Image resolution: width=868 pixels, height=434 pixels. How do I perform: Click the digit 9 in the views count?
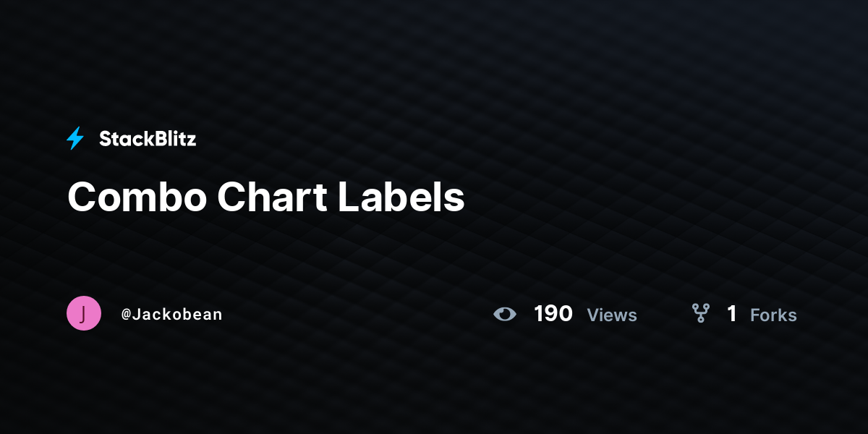coord(552,314)
